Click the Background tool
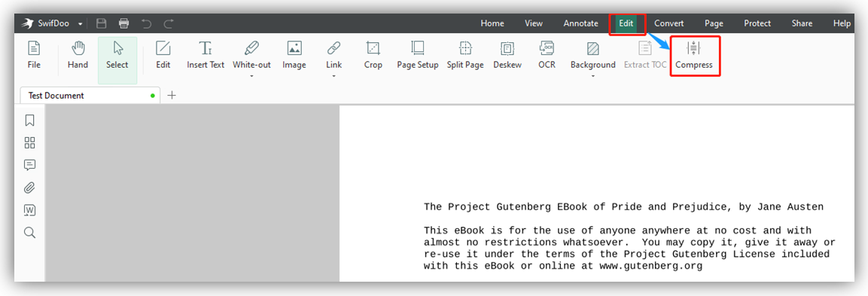Viewport: 868px width, 296px height. pos(593,55)
